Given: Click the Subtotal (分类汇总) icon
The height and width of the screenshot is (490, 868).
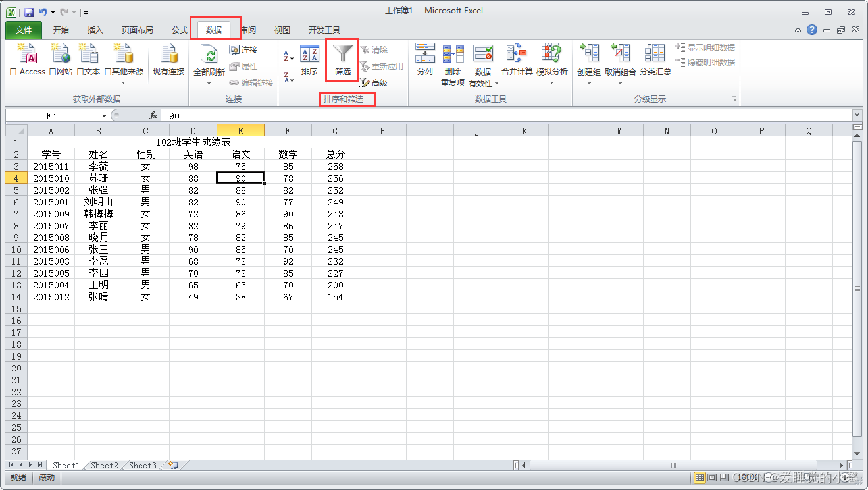Looking at the screenshot, I should (x=655, y=53).
